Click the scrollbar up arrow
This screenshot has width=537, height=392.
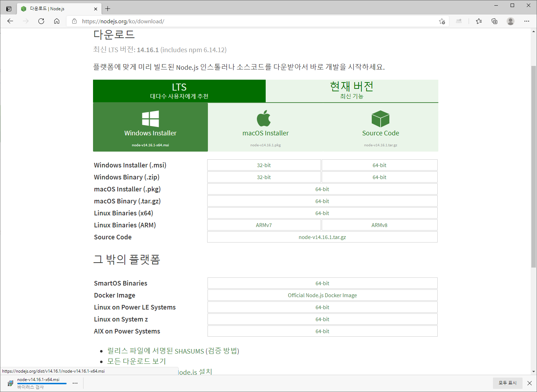pos(533,31)
